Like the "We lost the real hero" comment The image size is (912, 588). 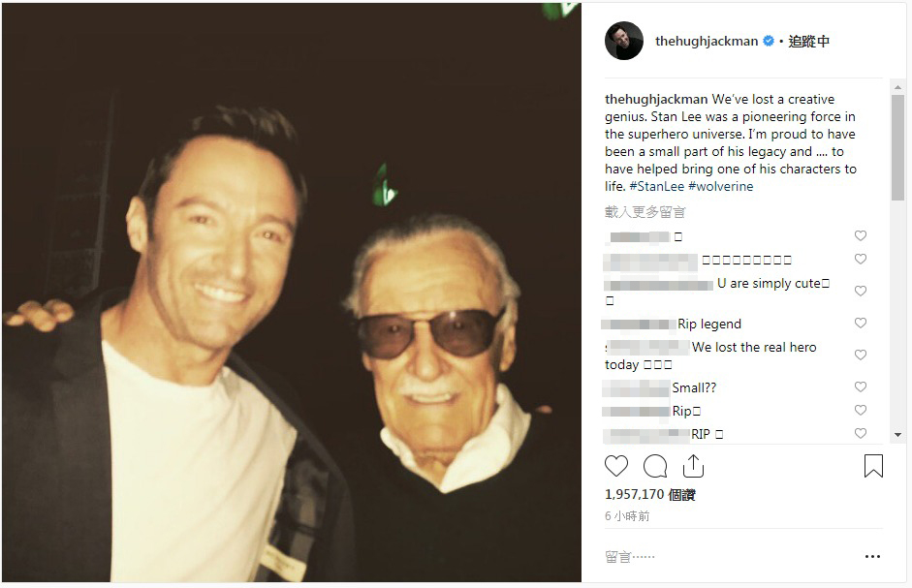click(860, 356)
